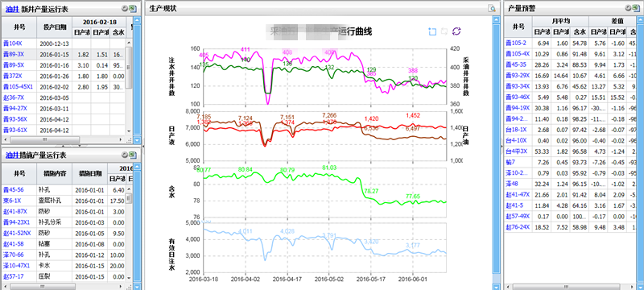
Task: Restore the chart with purple refresh icon
Action: (456, 31)
